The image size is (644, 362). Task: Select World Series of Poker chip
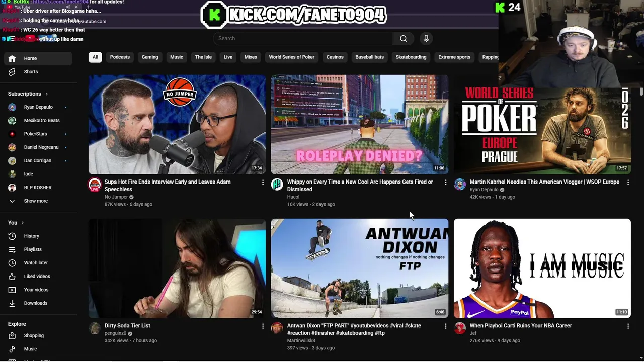click(x=292, y=57)
